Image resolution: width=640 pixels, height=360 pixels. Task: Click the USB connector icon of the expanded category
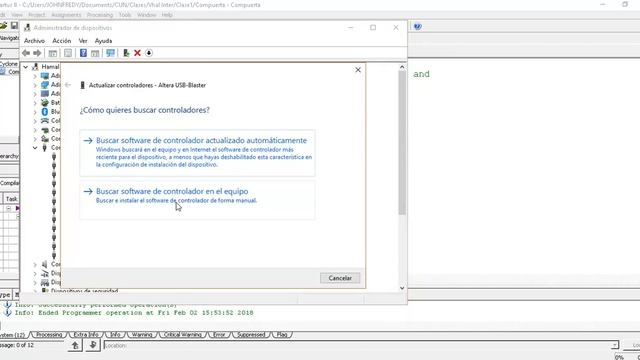[45, 147]
